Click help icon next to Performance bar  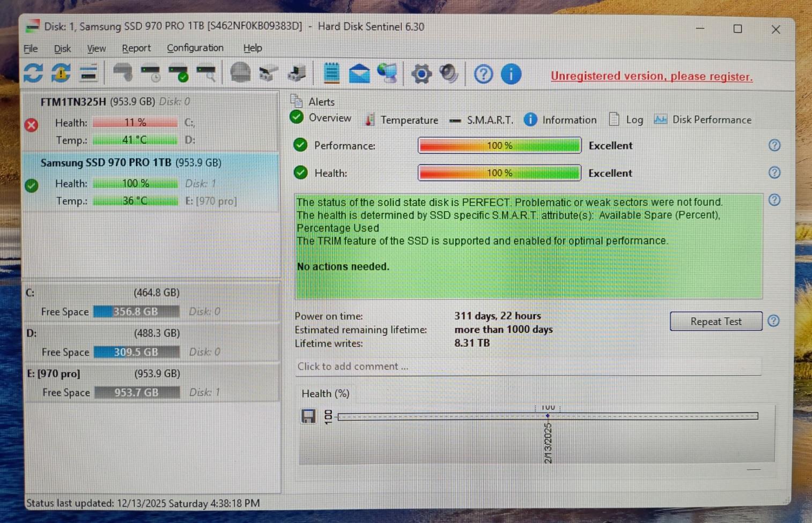774,145
